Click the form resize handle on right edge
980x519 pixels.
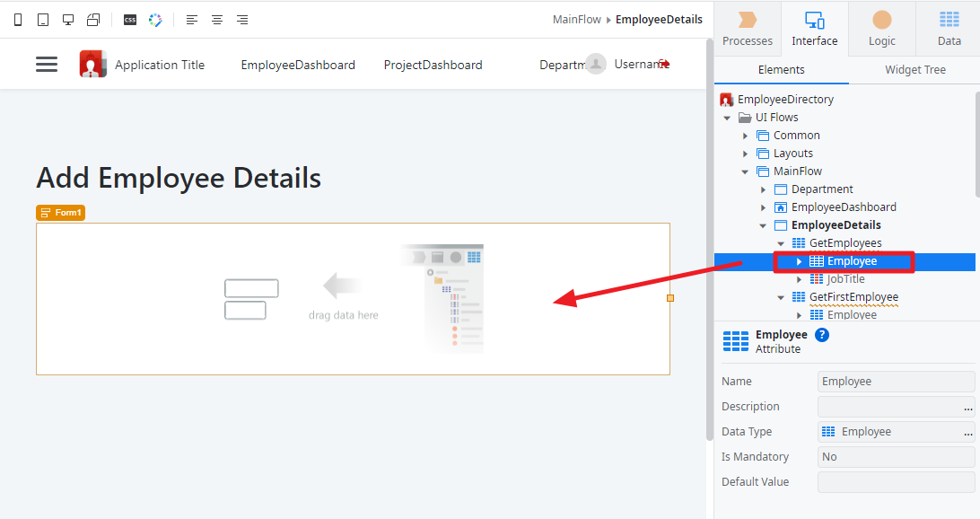pos(670,298)
